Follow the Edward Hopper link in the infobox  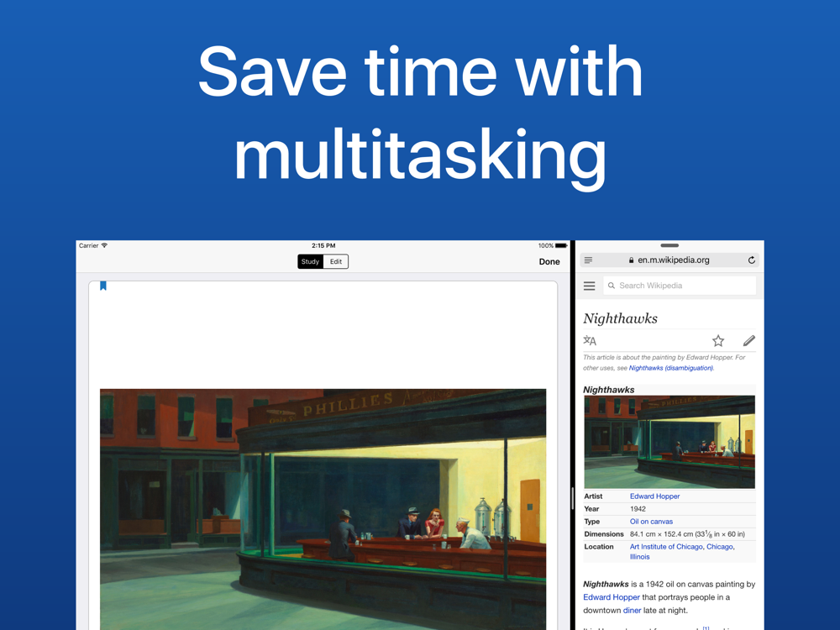(654, 496)
